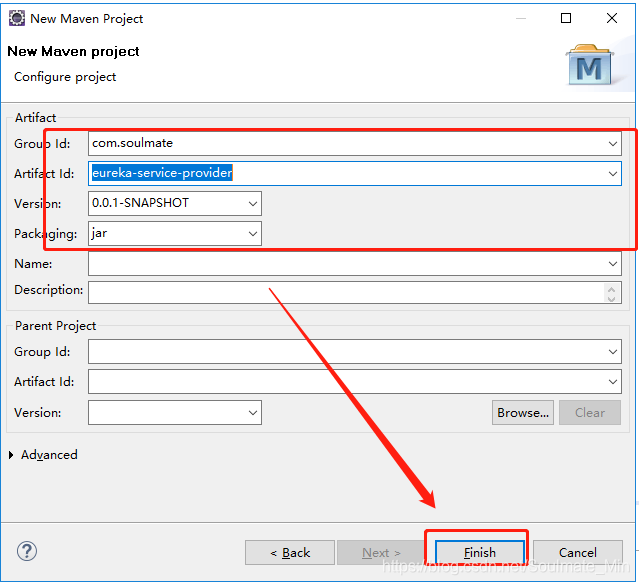Click the 'New Maven project' heading
This screenshot has height=585, width=639.
(x=73, y=51)
